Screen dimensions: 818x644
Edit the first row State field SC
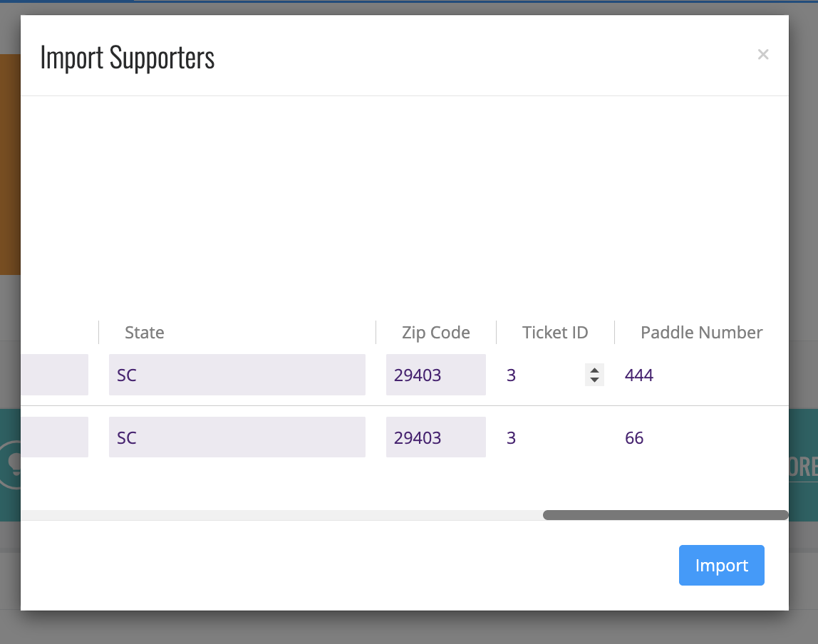point(237,375)
